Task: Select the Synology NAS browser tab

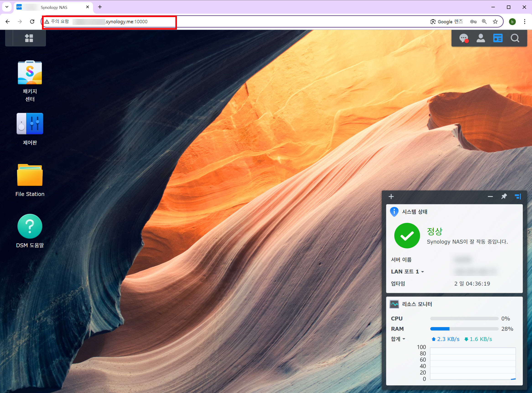Action: pos(54,7)
